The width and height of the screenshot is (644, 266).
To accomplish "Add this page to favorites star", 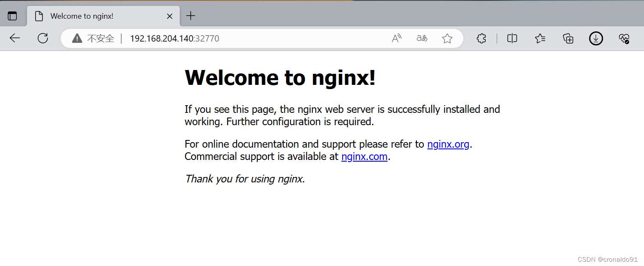I will pos(447,39).
